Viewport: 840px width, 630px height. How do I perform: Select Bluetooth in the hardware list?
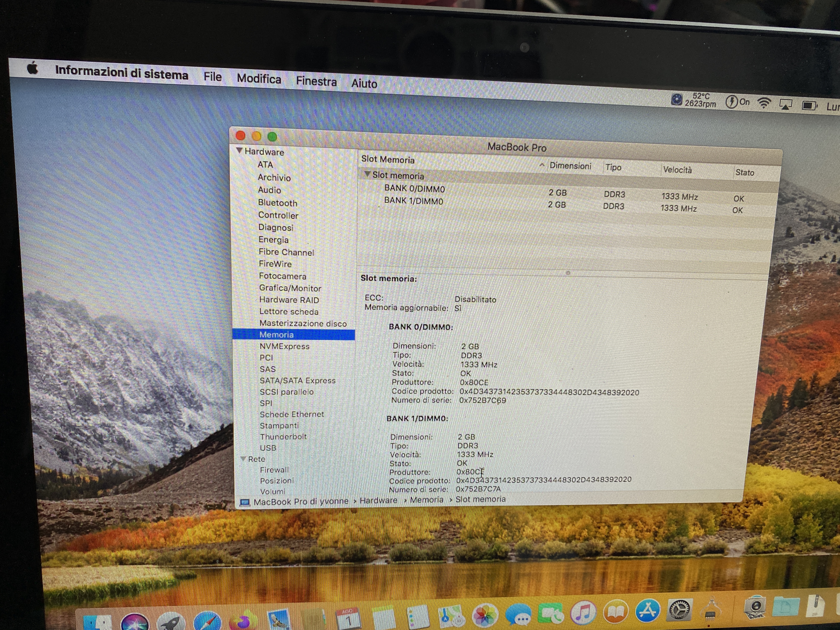click(x=277, y=203)
